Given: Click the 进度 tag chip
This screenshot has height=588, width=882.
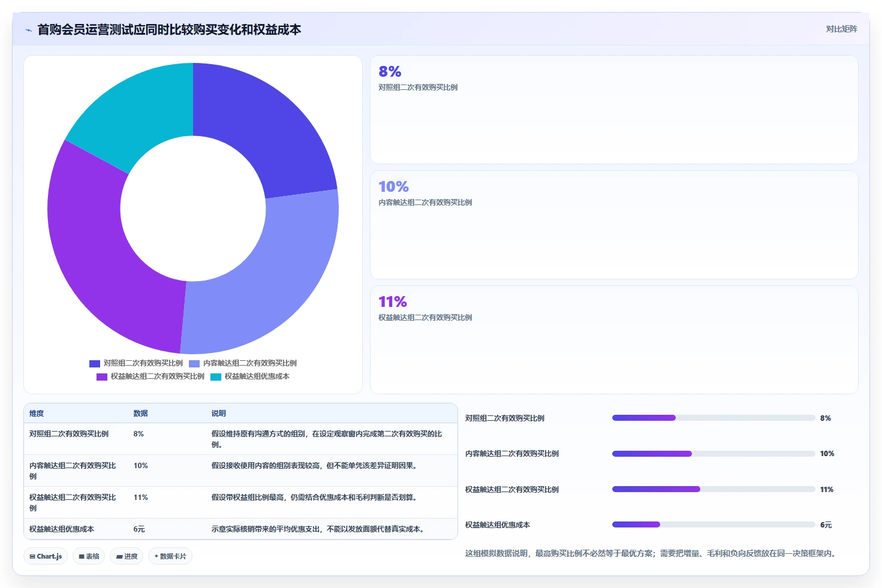Looking at the screenshot, I should pos(127,556).
